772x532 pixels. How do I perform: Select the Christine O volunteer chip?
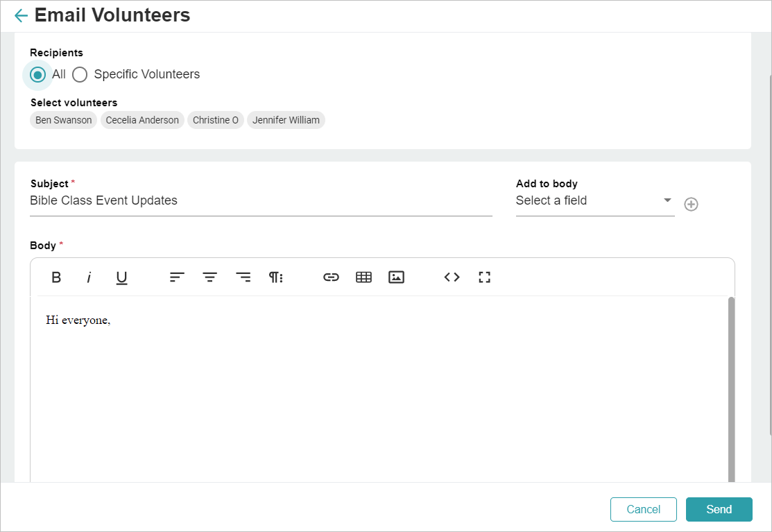pos(216,120)
